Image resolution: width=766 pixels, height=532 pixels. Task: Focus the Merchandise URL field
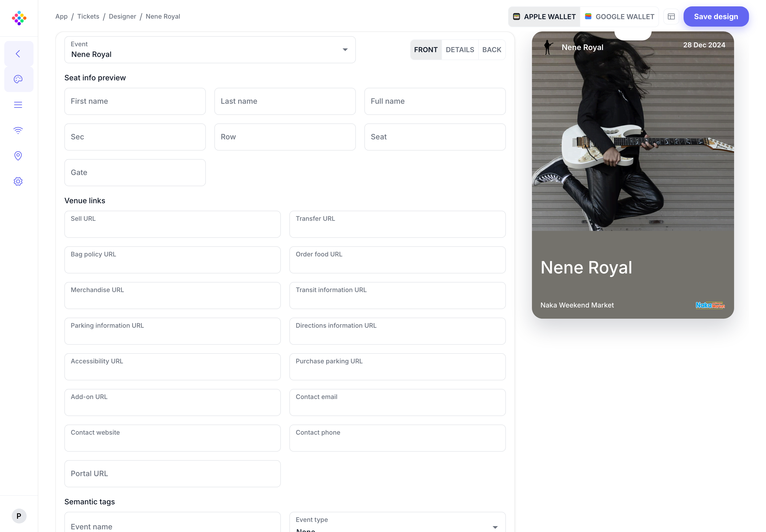[173, 296]
